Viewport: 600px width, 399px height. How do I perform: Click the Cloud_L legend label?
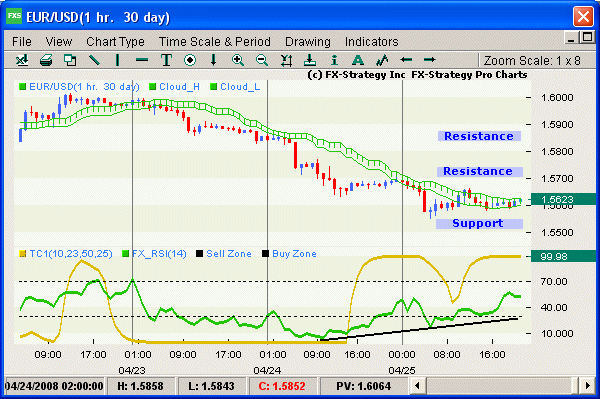pyautogui.click(x=240, y=87)
